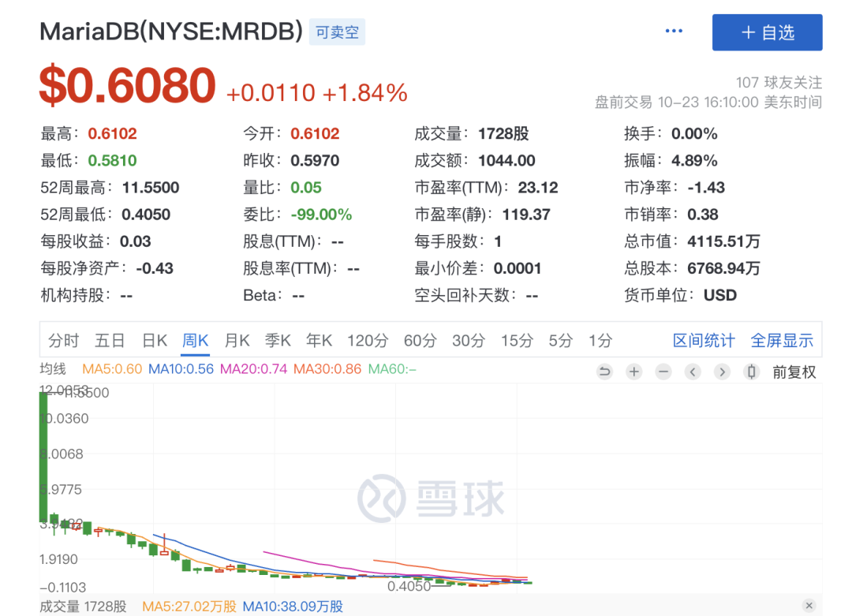Switch to the 15分 chart interval
Viewport: 852px width, 616px height.
pos(517,341)
